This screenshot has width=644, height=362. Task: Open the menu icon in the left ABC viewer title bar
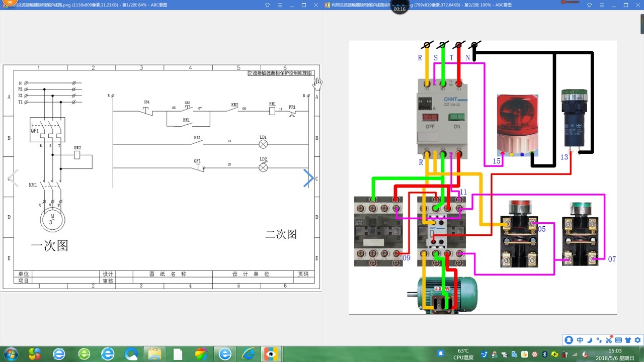pyautogui.click(x=279, y=5)
